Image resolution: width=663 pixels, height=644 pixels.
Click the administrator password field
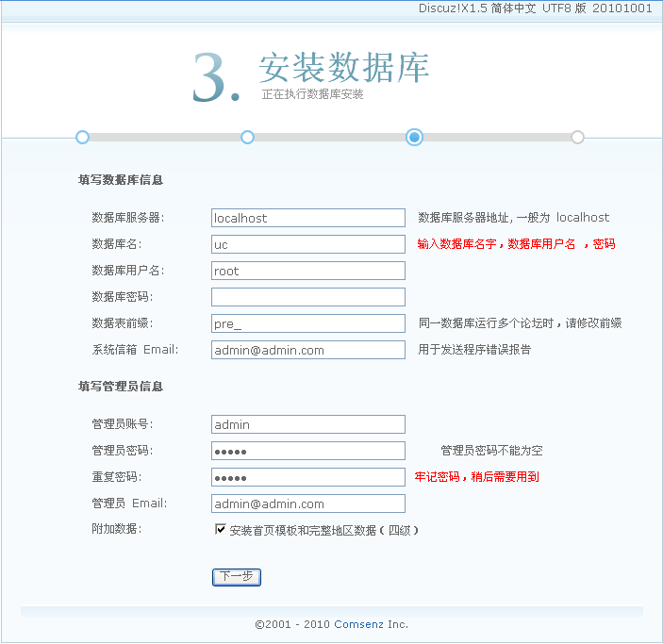pos(307,451)
